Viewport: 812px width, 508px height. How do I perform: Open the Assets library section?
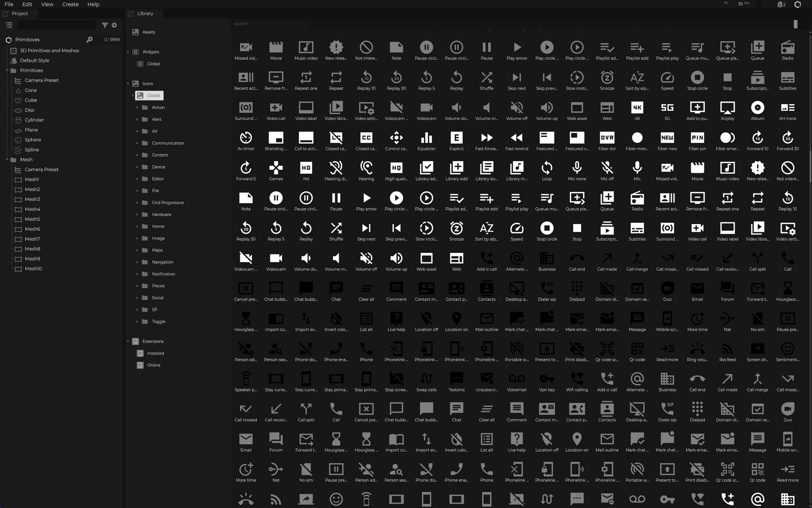[148, 32]
